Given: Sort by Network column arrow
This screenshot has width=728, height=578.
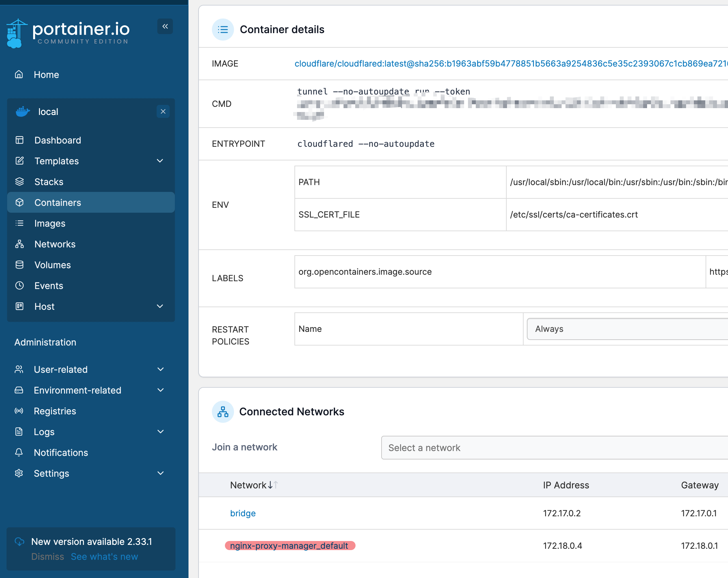Looking at the screenshot, I should [x=273, y=485].
